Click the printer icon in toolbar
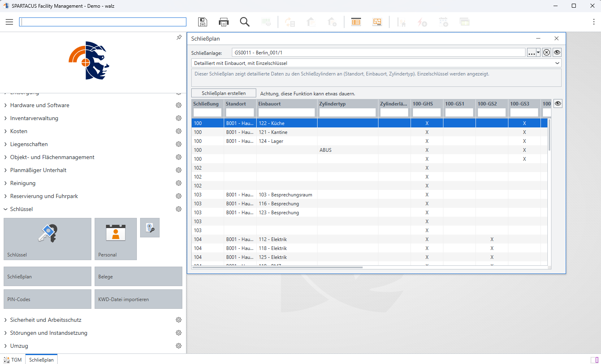Viewport: 601px width, 364px height. (x=223, y=22)
